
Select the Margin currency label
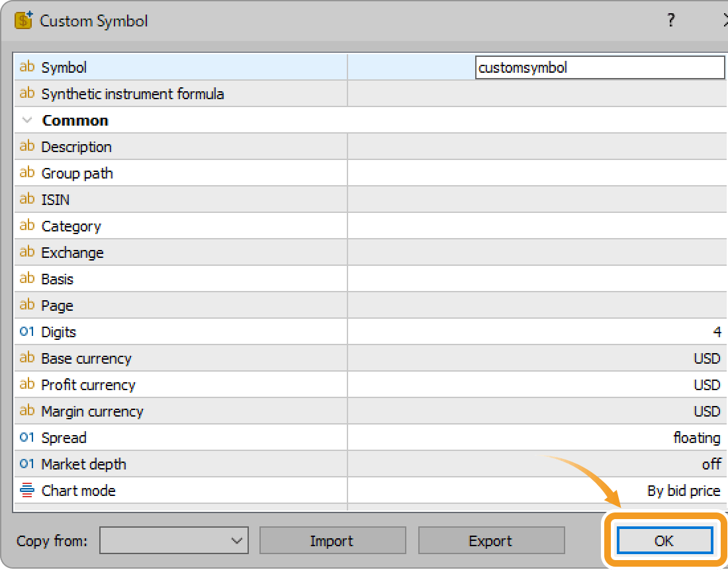point(93,411)
